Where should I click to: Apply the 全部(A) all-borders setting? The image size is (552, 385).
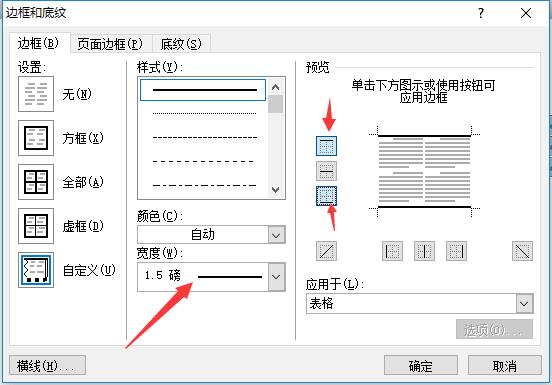(36, 182)
